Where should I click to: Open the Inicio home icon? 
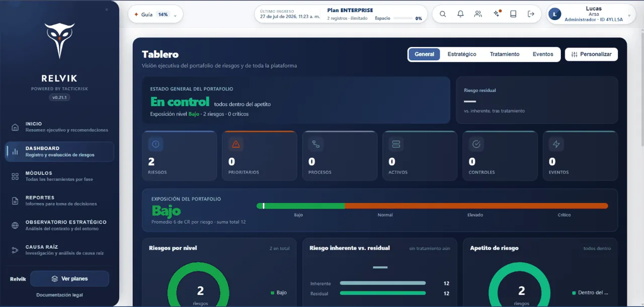click(x=15, y=127)
